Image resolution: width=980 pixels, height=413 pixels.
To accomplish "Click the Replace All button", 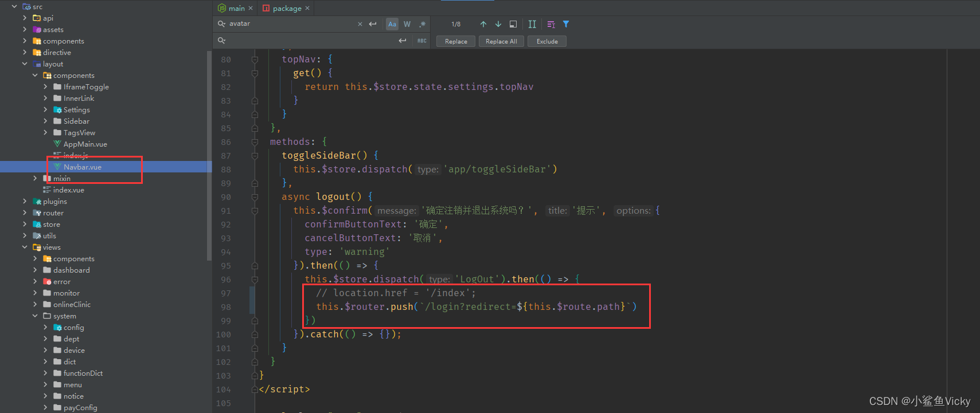I will (501, 41).
